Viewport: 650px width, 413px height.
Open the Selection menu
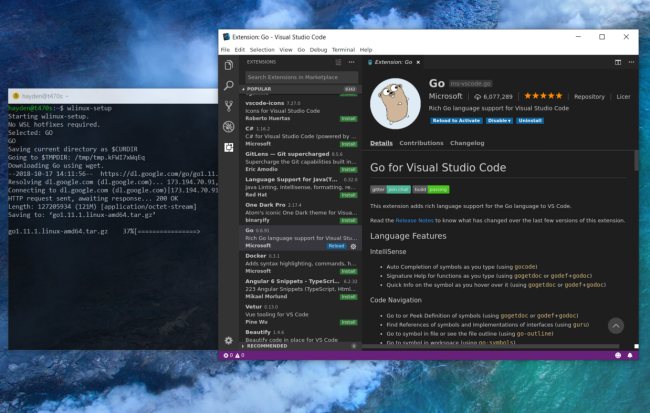(262, 50)
